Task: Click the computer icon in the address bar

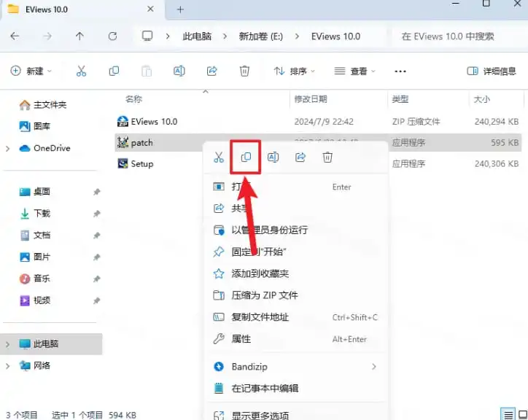Action: (147, 36)
